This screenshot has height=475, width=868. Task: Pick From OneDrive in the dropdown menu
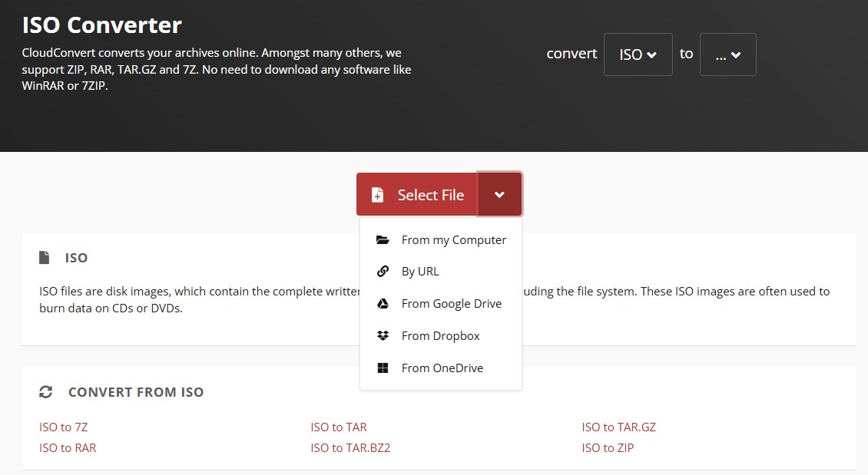point(442,368)
